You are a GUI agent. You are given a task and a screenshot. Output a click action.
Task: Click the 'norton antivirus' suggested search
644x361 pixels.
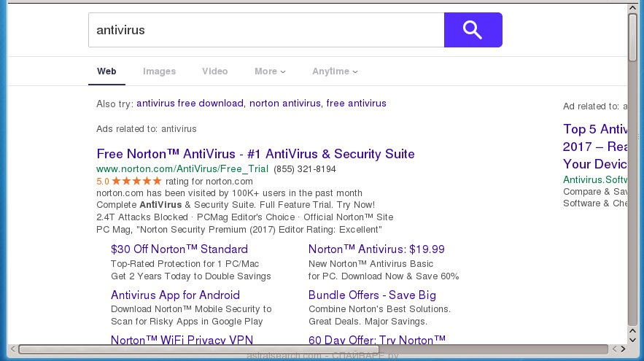click(284, 104)
